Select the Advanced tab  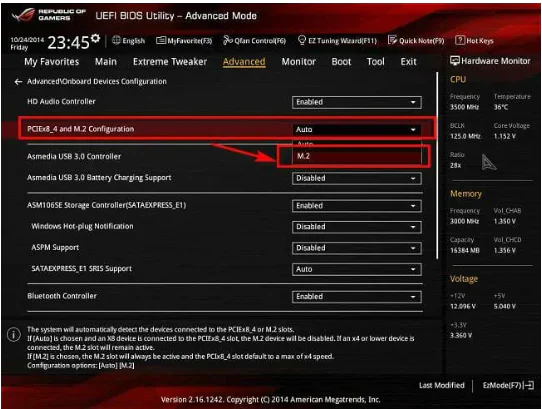click(x=244, y=62)
